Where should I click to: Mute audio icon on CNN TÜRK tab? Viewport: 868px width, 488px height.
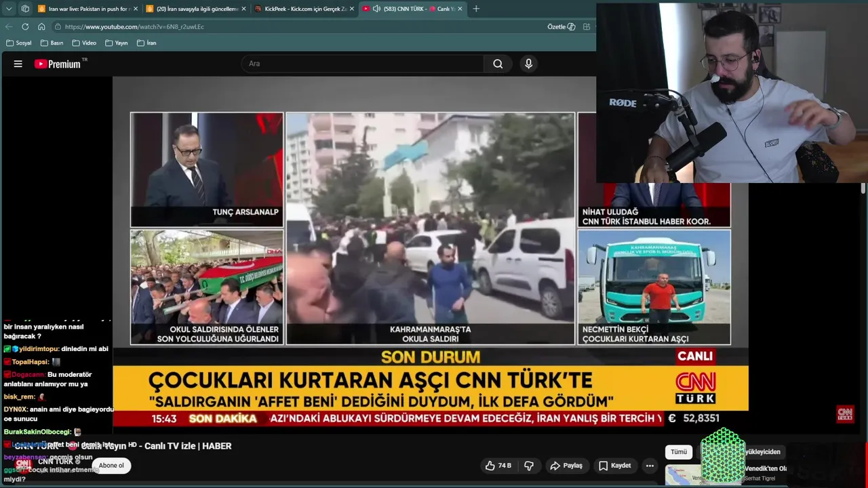[376, 9]
